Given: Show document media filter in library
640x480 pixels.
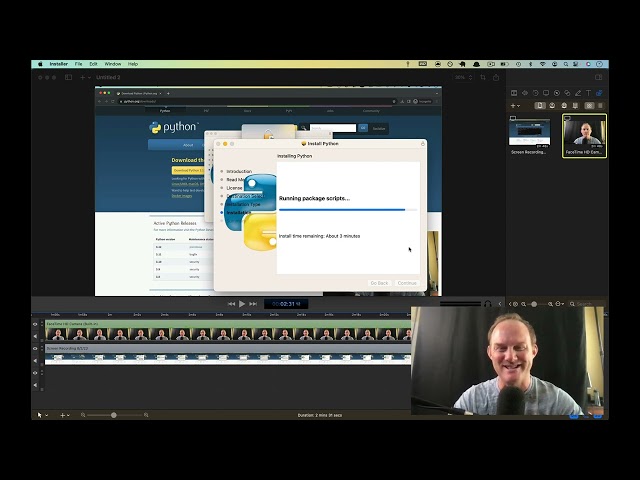Looking at the screenshot, I should pyautogui.click(x=540, y=106).
